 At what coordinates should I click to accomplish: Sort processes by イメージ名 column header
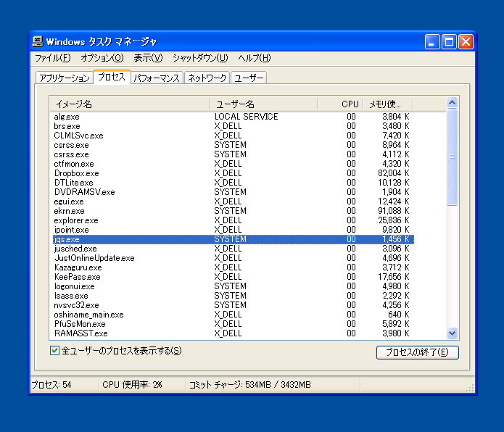(x=129, y=104)
